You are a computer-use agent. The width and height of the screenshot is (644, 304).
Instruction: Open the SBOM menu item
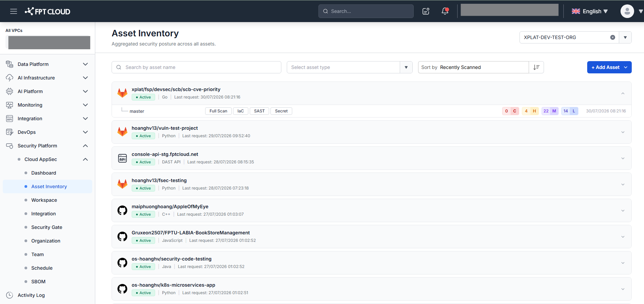click(38, 282)
